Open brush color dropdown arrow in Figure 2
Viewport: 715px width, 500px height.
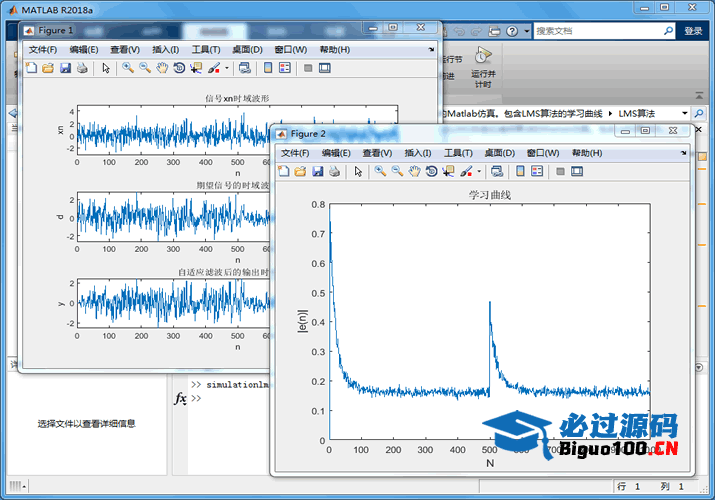pos(479,171)
